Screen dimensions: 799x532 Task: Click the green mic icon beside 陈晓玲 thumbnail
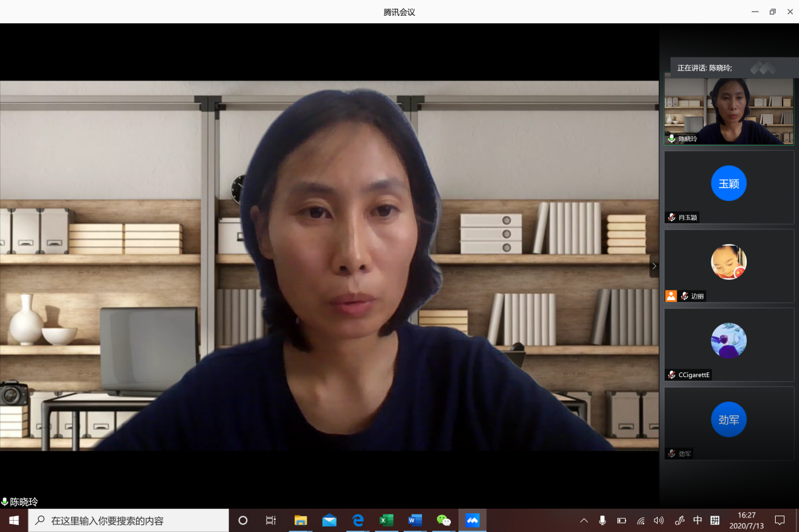[x=672, y=138]
